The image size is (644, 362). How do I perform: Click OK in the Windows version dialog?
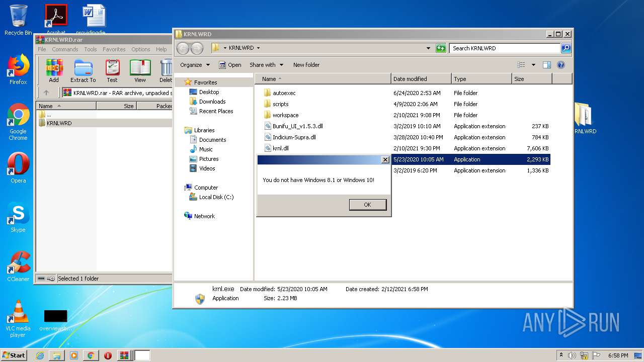tap(367, 205)
